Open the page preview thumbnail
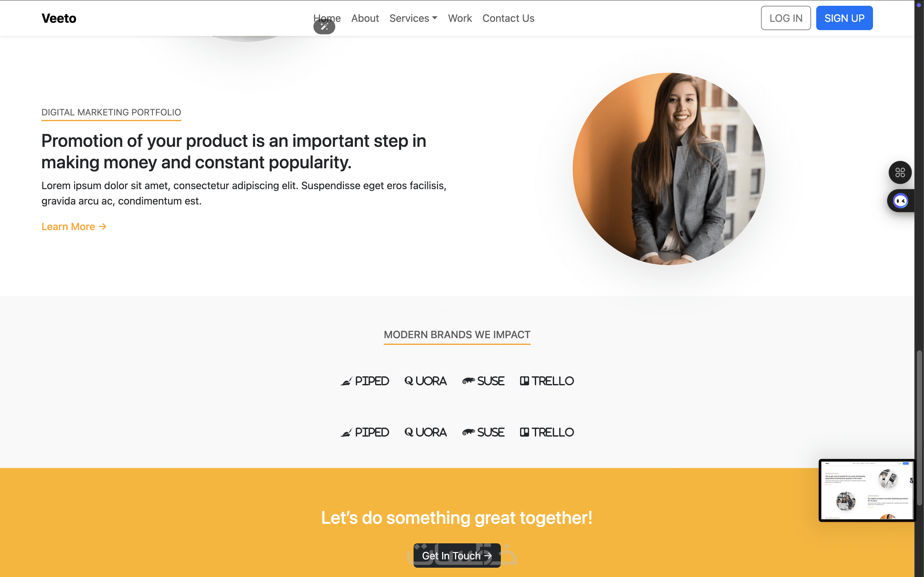The image size is (924, 577). [x=867, y=490]
